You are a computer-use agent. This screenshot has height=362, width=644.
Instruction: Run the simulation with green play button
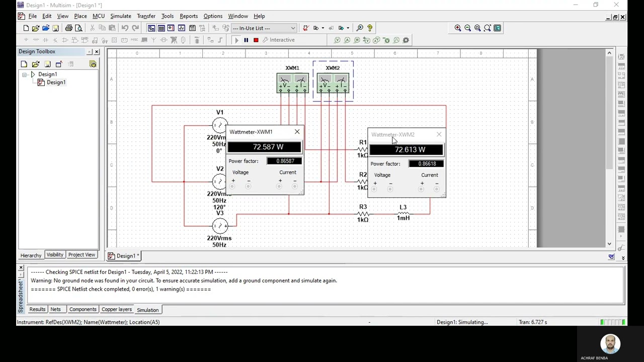(x=236, y=40)
